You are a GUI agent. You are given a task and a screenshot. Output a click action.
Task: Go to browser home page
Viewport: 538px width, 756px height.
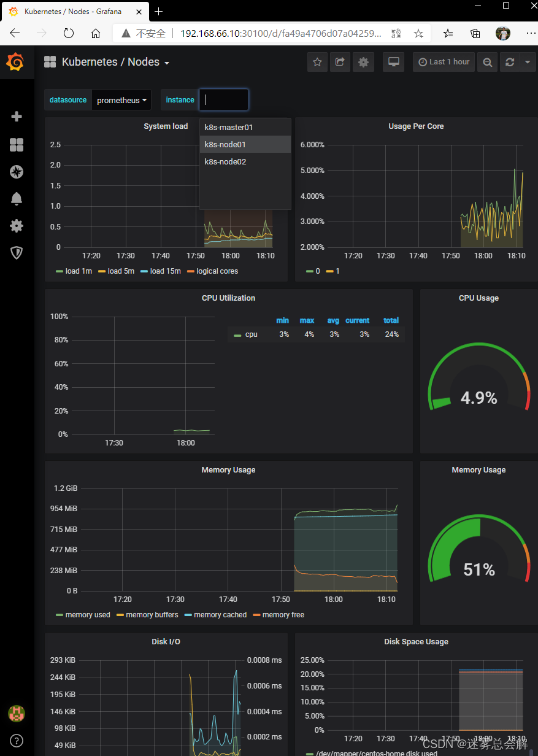coord(95,34)
